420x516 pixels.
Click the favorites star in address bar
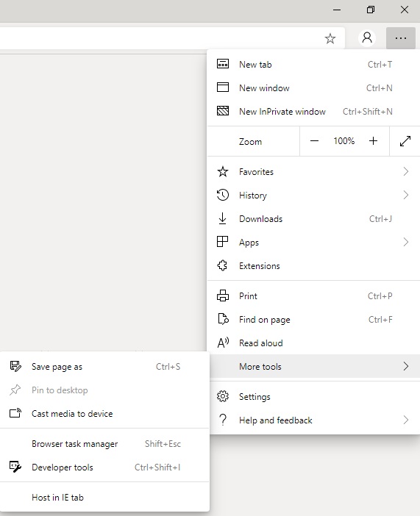tap(330, 38)
